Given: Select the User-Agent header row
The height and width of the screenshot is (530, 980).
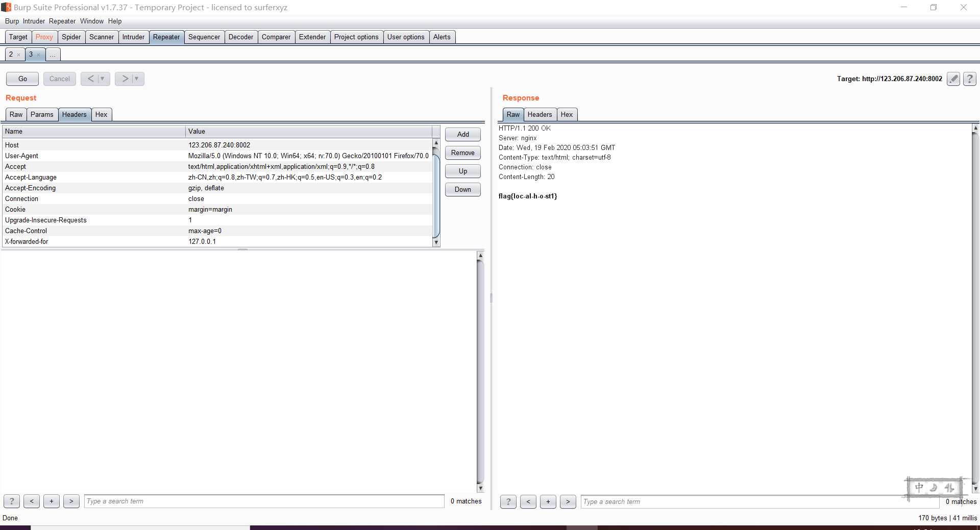Looking at the screenshot, I should (217, 156).
